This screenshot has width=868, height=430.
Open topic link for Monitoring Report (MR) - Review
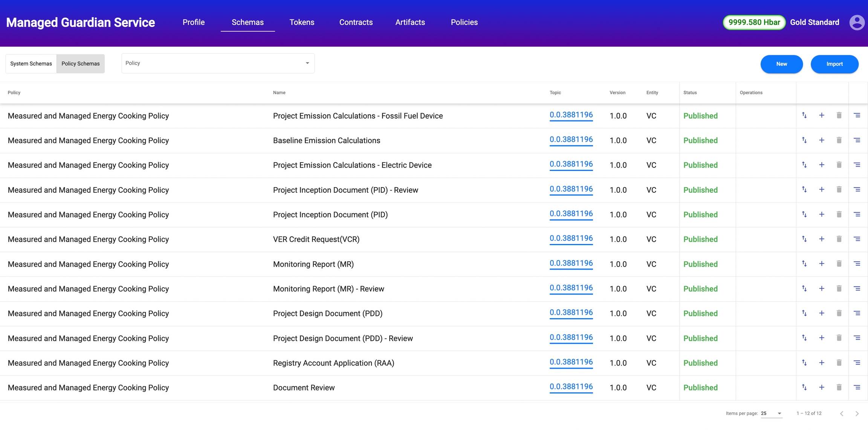pyautogui.click(x=571, y=288)
